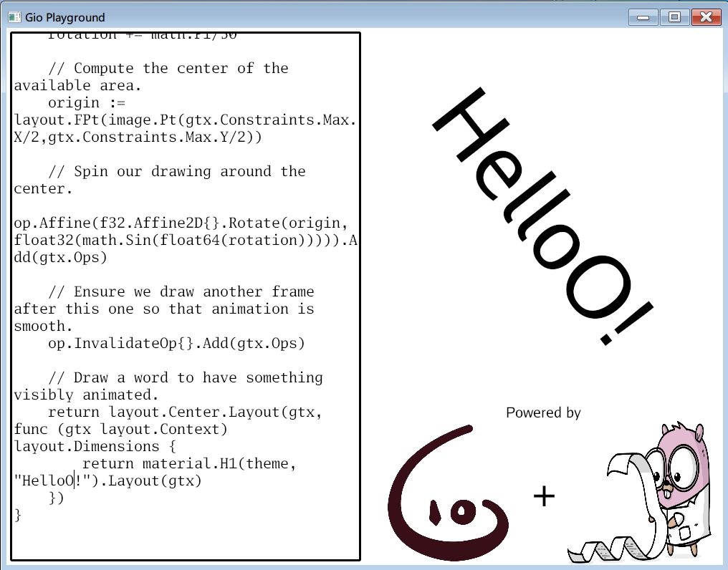Click the "// Draw a word to have something" comment

click(185, 378)
